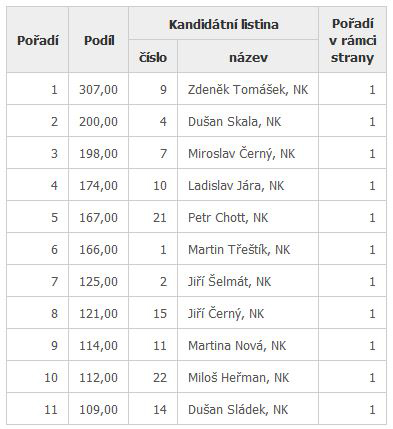
Task: Click the 109,00 share value
Action: 98,409
